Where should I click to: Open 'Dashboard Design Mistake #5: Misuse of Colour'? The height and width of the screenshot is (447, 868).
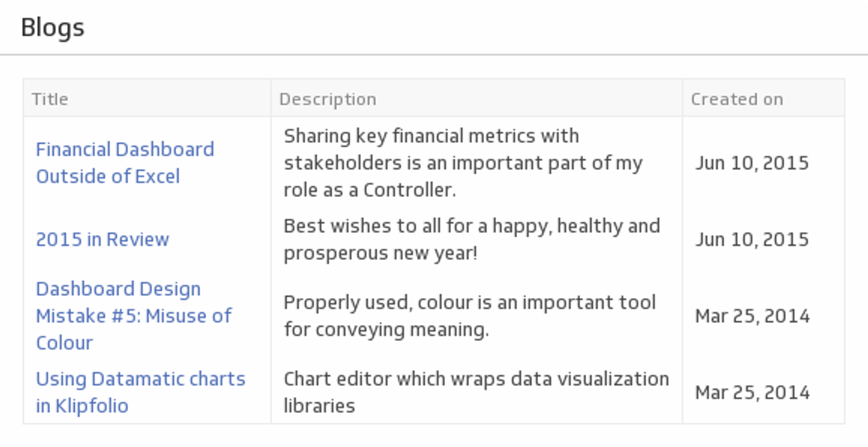pyautogui.click(x=133, y=315)
